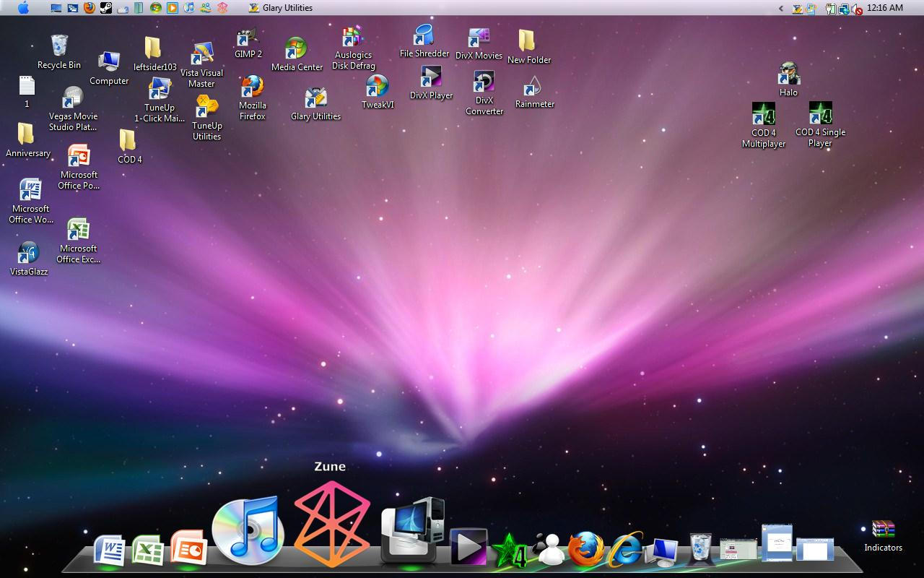The height and width of the screenshot is (578, 924).
Task: Launch Word from the dock
Action: click(109, 551)
